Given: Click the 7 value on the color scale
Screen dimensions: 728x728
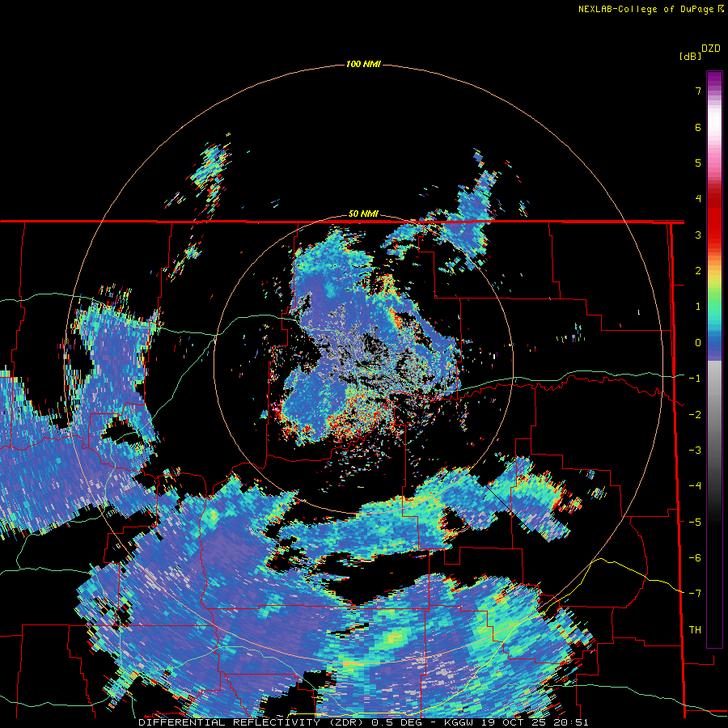Looking at the screenshot, I should (x=698, y=91).
